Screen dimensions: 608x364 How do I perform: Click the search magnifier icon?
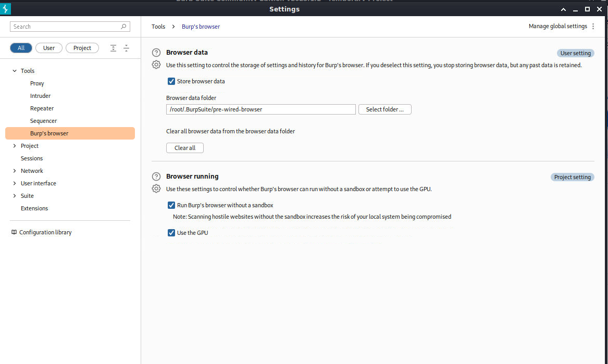[123, 27]
